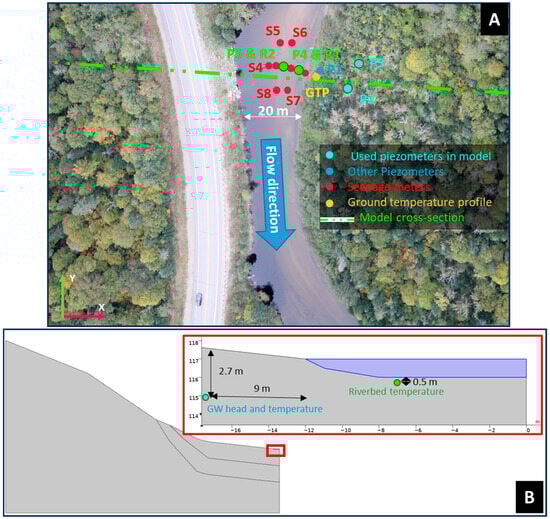The width and height of the screenshot is (550, 519).
Task: Select the S7 label near GTP
Action: (x=293, y=101)
